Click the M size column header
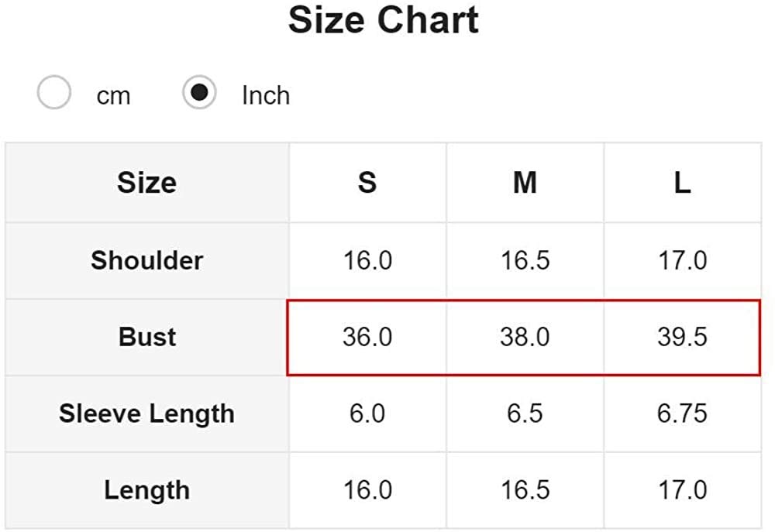The width and height of the screenshot is (775, 532). pyautogui.click(x=525, y=183)
